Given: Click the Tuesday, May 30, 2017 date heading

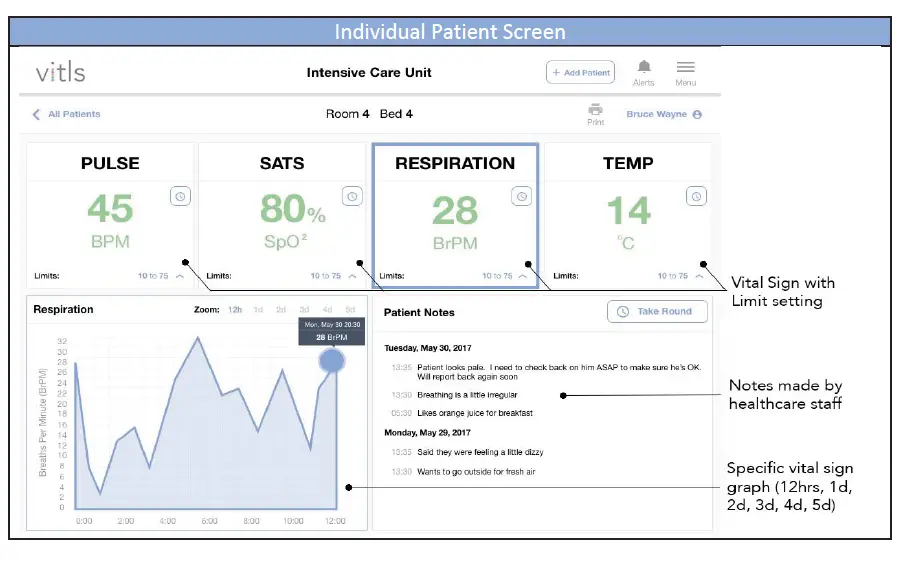Looking at the screenshot, I should 428,348.
